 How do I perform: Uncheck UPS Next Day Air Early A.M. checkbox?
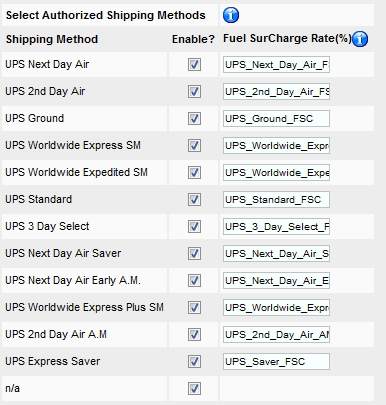click(194, 280)
